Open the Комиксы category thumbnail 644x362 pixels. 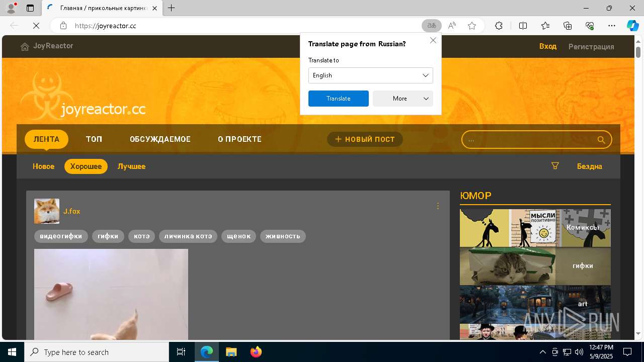(535, 228)
